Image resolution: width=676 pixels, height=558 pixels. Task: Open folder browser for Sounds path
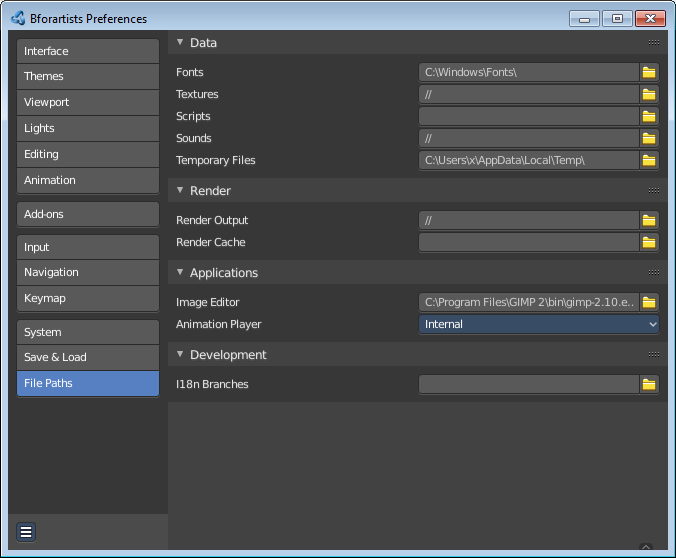pos(649,138)
